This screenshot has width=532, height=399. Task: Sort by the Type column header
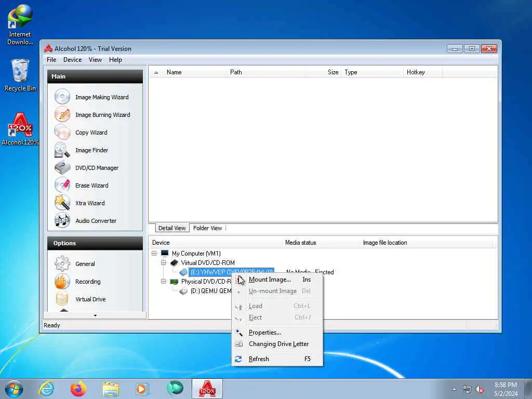coord(372,72)
